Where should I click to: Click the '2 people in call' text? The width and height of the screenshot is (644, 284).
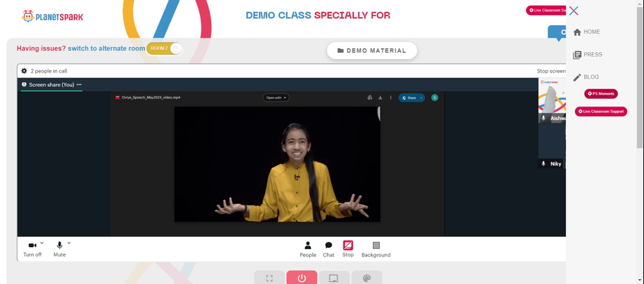[49, 71]
